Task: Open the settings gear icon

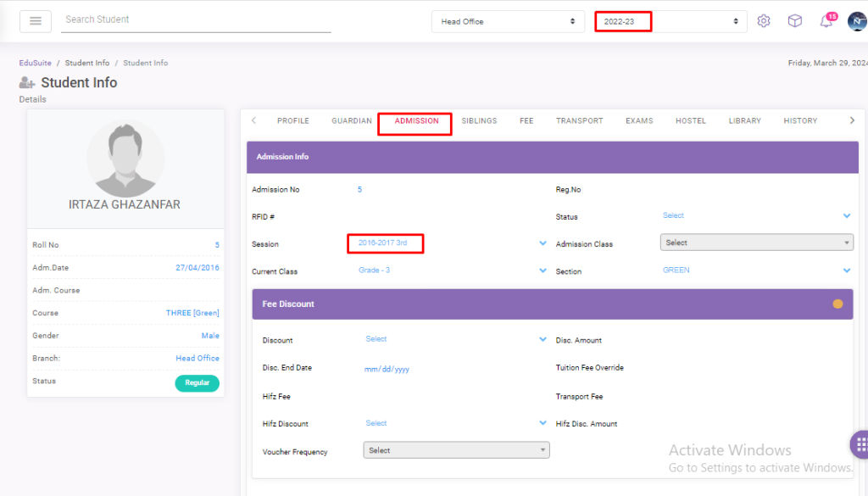Action: [763, 21]
